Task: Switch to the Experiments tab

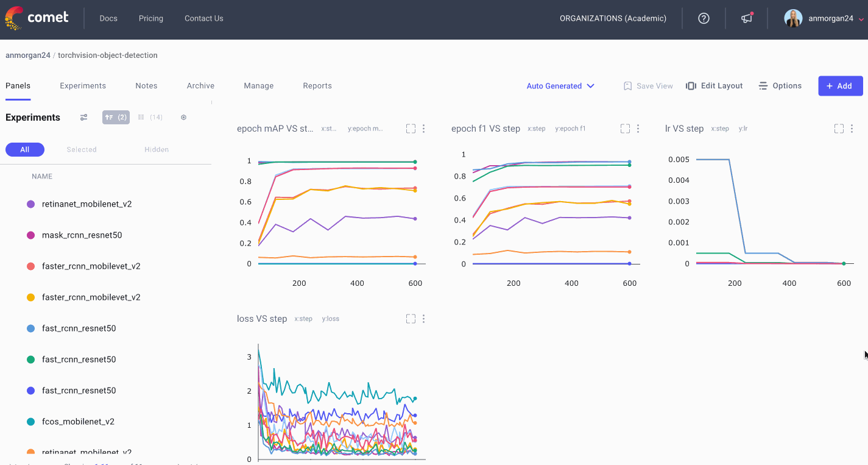Action: point(83,86)
